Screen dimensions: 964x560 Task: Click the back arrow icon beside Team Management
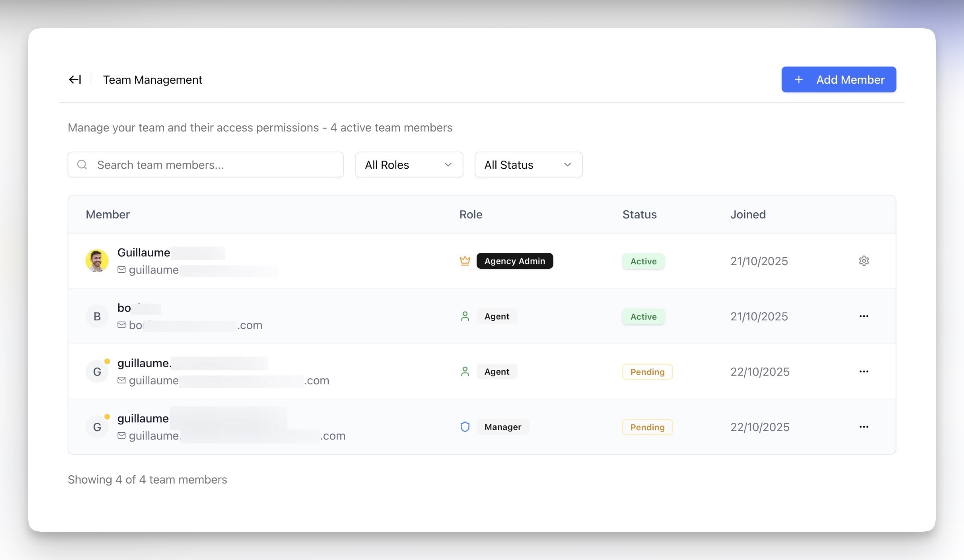pyautogui.click(x=75, y=79)
